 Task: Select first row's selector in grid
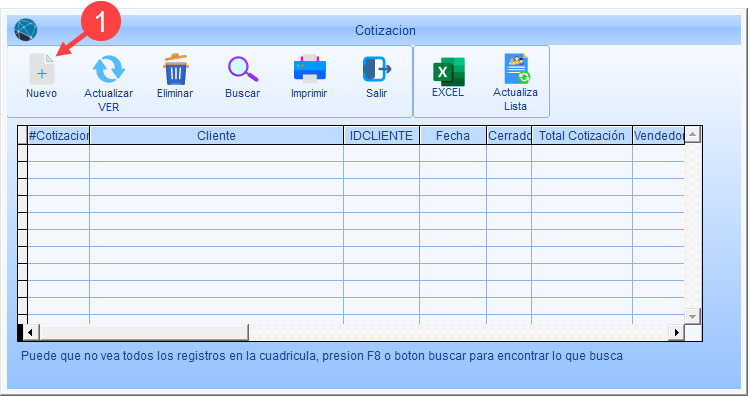[22, 153]
